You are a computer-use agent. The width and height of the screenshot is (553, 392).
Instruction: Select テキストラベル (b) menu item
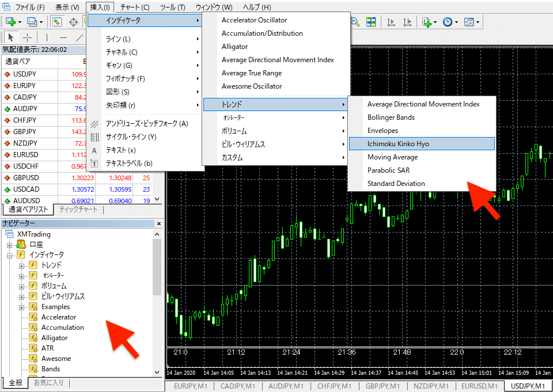click(145, 163)
